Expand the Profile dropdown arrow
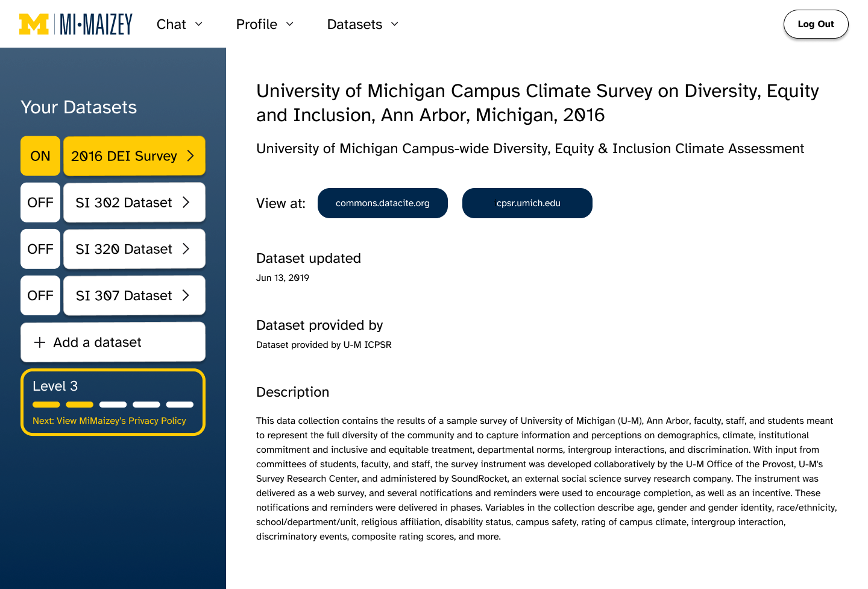The image size is (868, 589). pyautogui.click(x=289, y=24)
